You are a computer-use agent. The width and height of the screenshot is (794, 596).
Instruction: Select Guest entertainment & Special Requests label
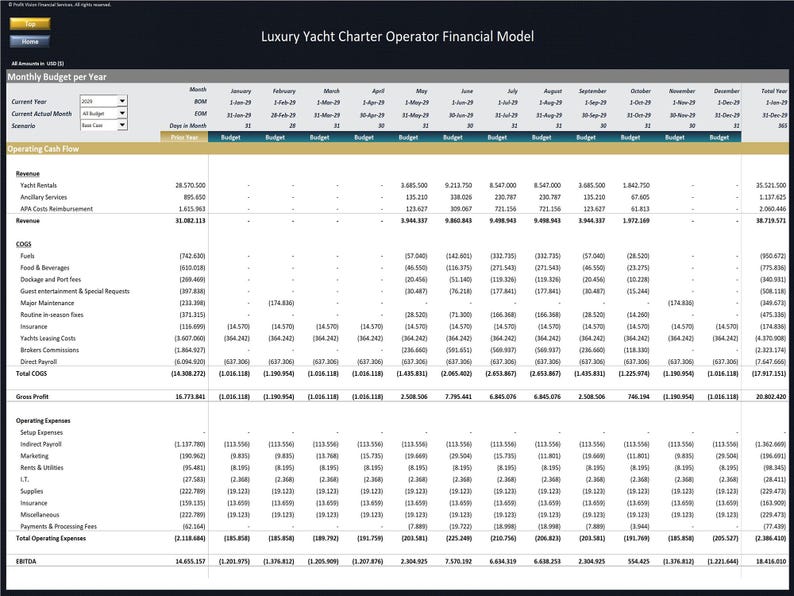[x=75, y=291]
